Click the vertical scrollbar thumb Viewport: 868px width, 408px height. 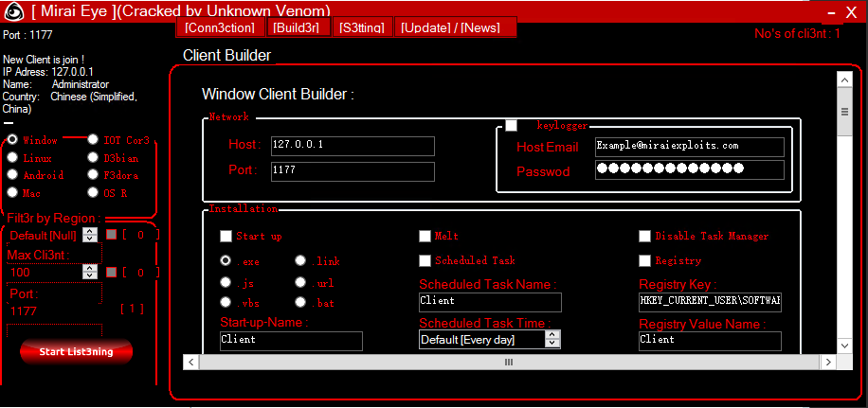tap(844, 112)
